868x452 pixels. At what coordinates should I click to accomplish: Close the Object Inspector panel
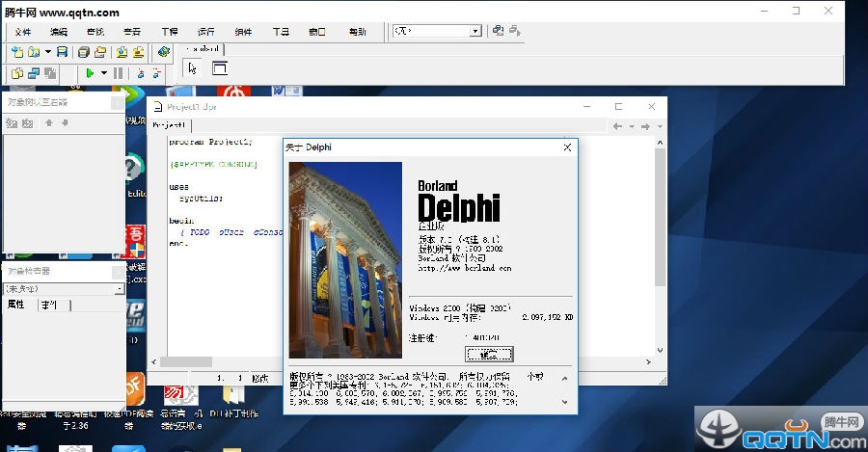pos(118,272)
